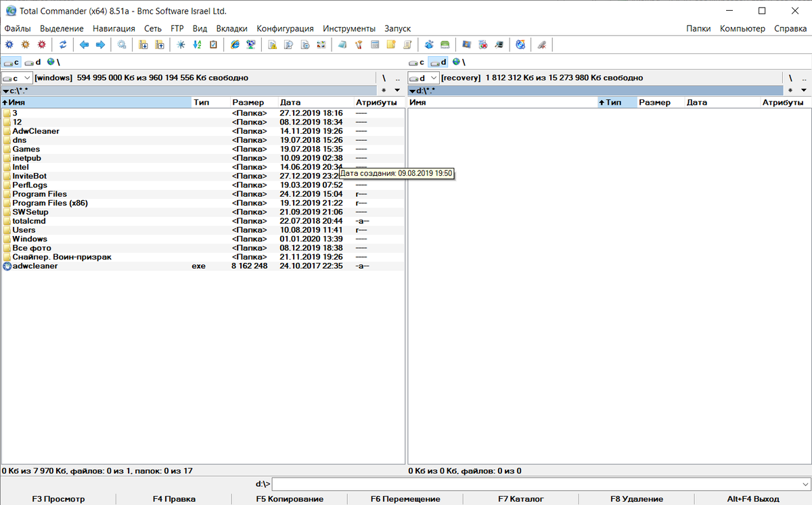Switch left panel to drive d button
The height and width of the screenshot is (505, 812).
pyautogui.click(x=33, y=62)
